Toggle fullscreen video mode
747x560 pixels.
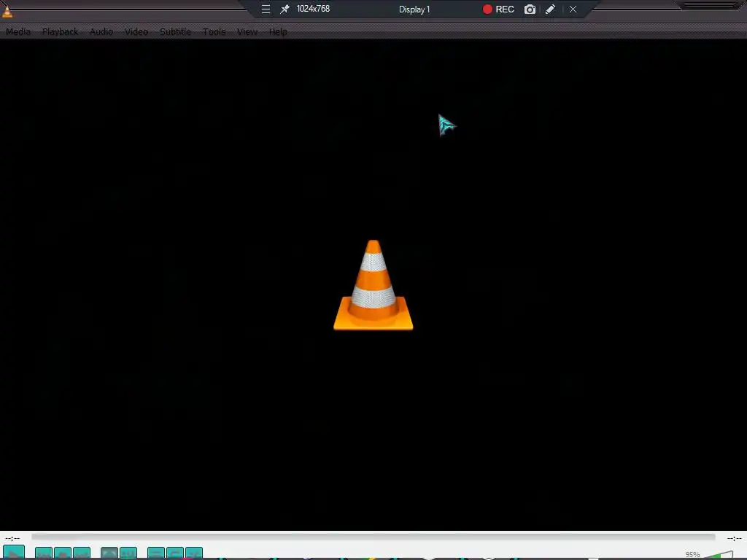(x=109, y=553)
